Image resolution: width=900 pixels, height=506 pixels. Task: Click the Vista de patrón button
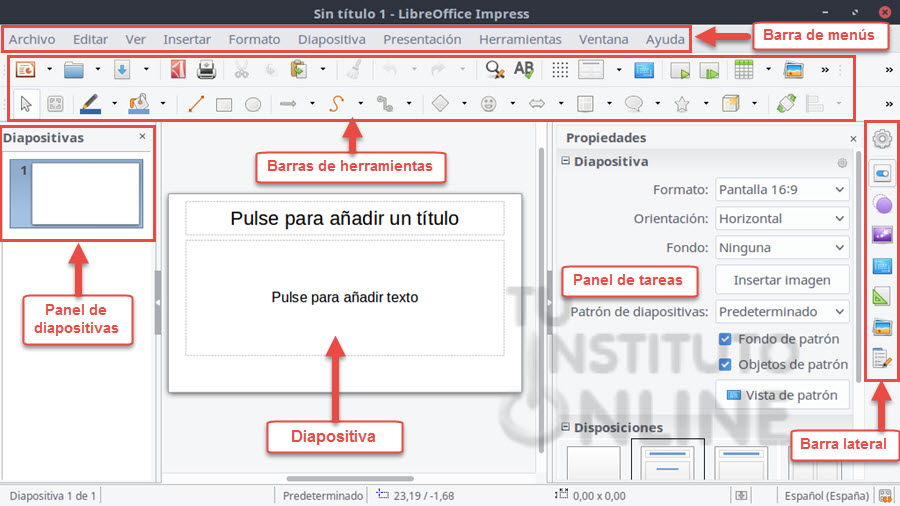coord(782,395)
